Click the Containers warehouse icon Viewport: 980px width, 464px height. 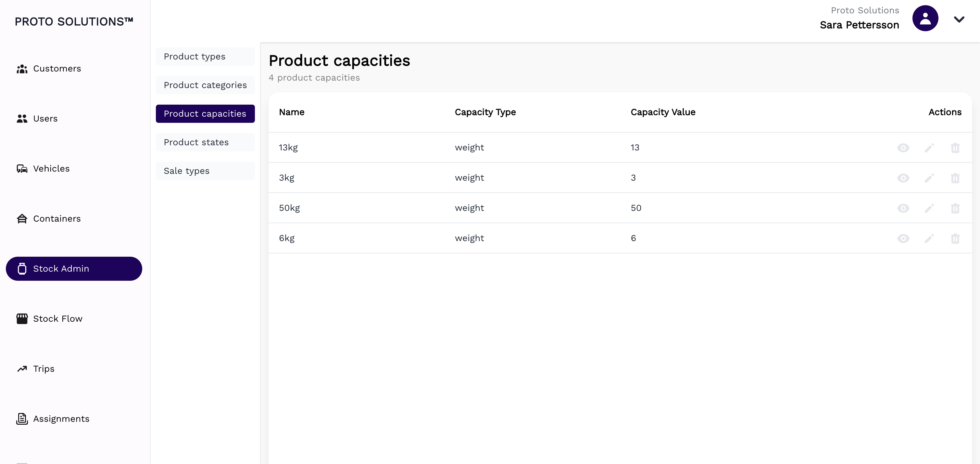pos(22,219)
